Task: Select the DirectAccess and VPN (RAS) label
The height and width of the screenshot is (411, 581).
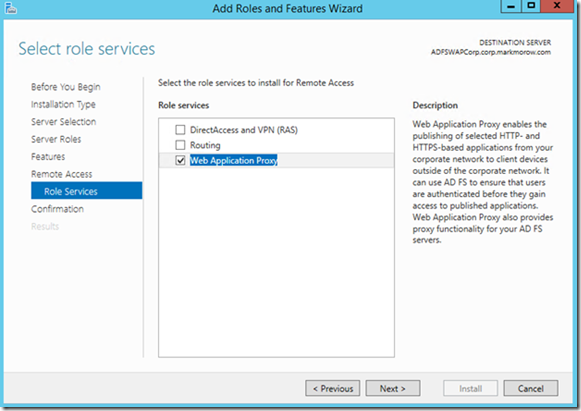Action: coord(244,130)
